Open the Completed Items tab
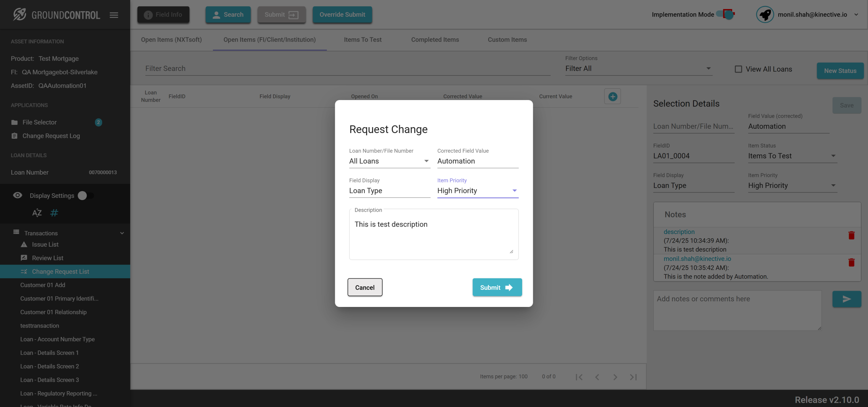This screenshot has width=868, height=407. point(435,40)
